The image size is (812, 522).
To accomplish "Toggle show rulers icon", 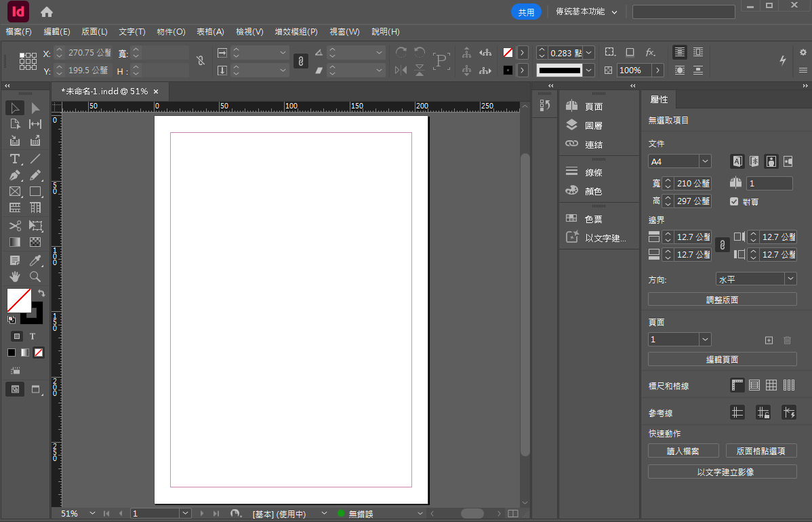I will (x=737, y=385).
